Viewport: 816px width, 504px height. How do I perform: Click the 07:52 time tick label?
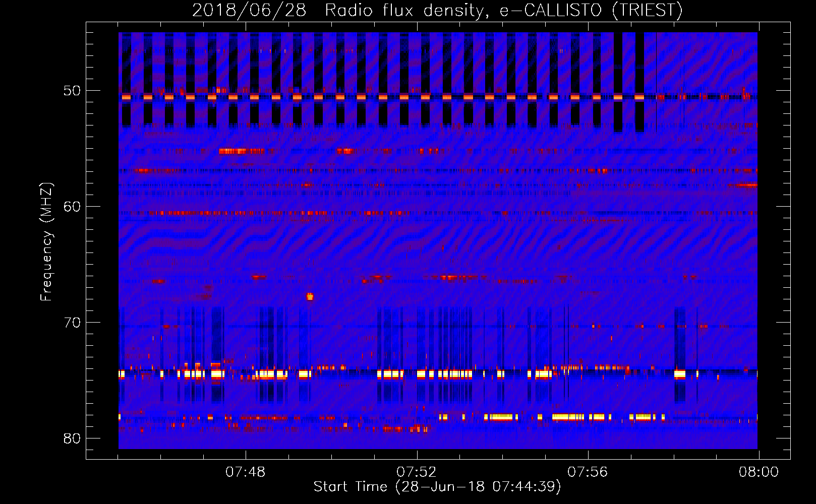417,472
